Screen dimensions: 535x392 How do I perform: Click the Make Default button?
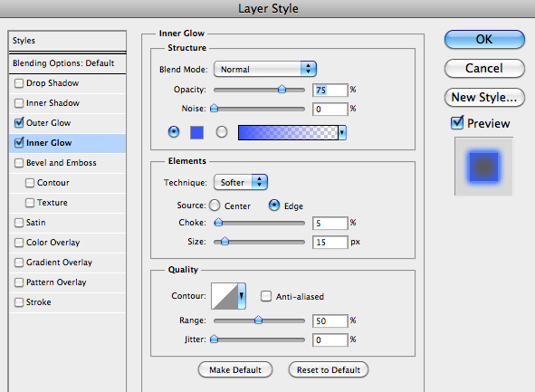point(235,370)
